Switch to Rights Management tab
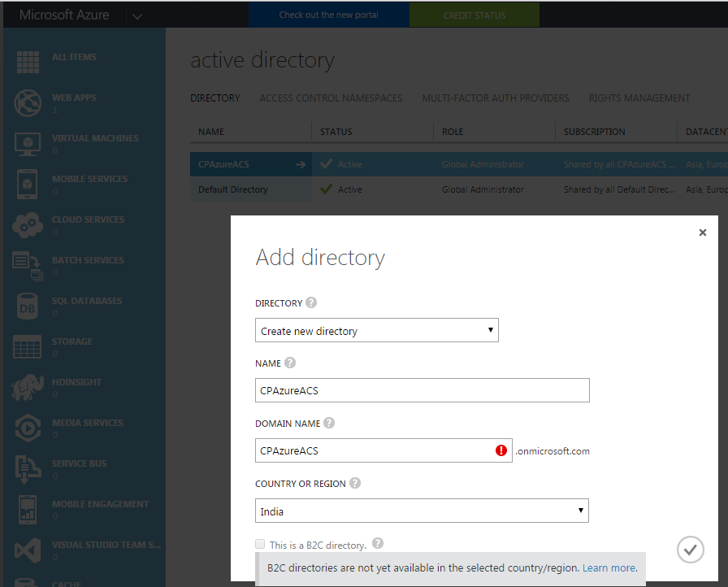728x587 pixels. pos(639,98)
